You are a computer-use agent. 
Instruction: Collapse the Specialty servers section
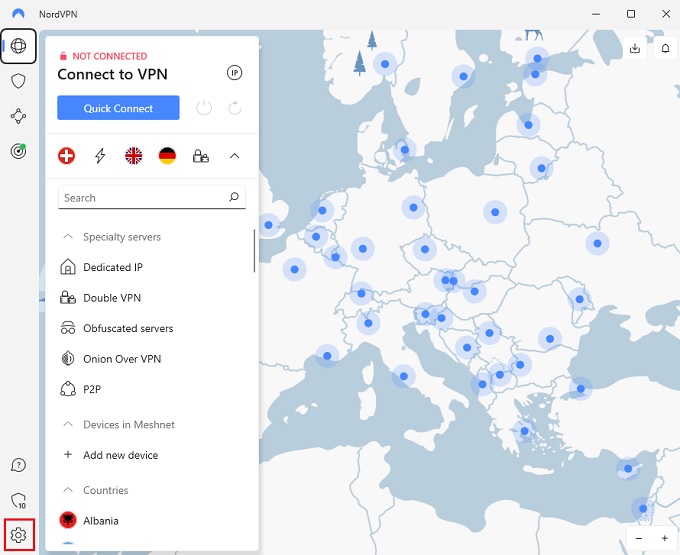tap(68, 237)
